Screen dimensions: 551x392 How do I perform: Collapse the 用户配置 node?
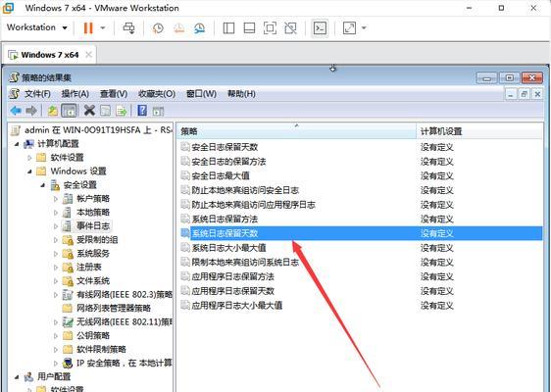(16, 376)
